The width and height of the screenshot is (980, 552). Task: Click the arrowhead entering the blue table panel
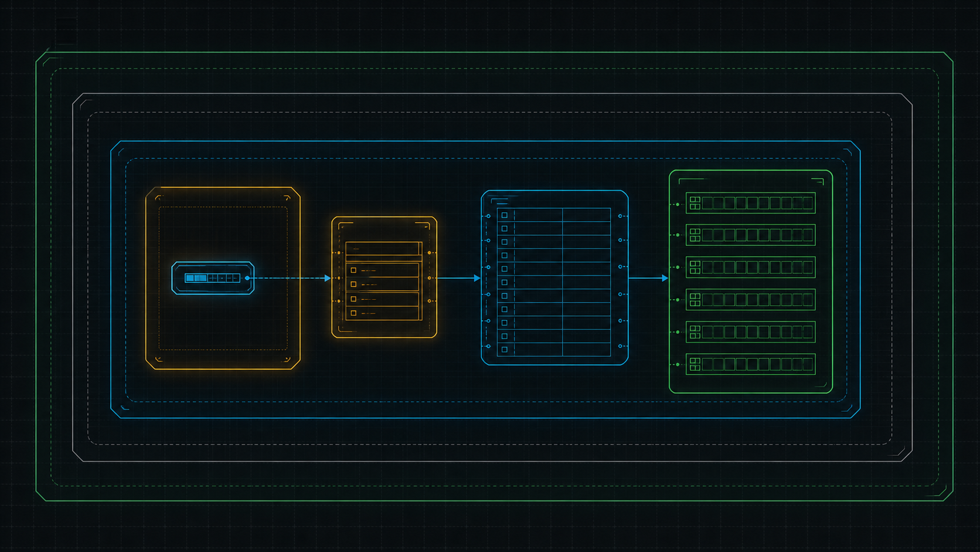(x=477, y=278)
